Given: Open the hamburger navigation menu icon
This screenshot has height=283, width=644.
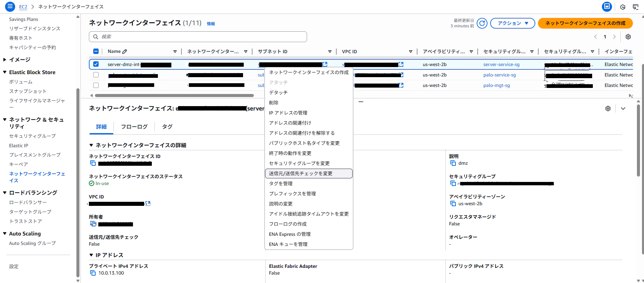Looking at the screenshot, I should pos(10,6).
